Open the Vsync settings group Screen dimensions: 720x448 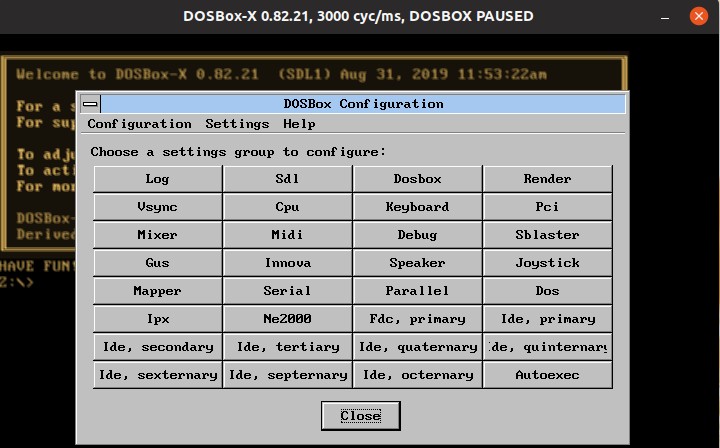pyautogui.click(x=158, y=207)
